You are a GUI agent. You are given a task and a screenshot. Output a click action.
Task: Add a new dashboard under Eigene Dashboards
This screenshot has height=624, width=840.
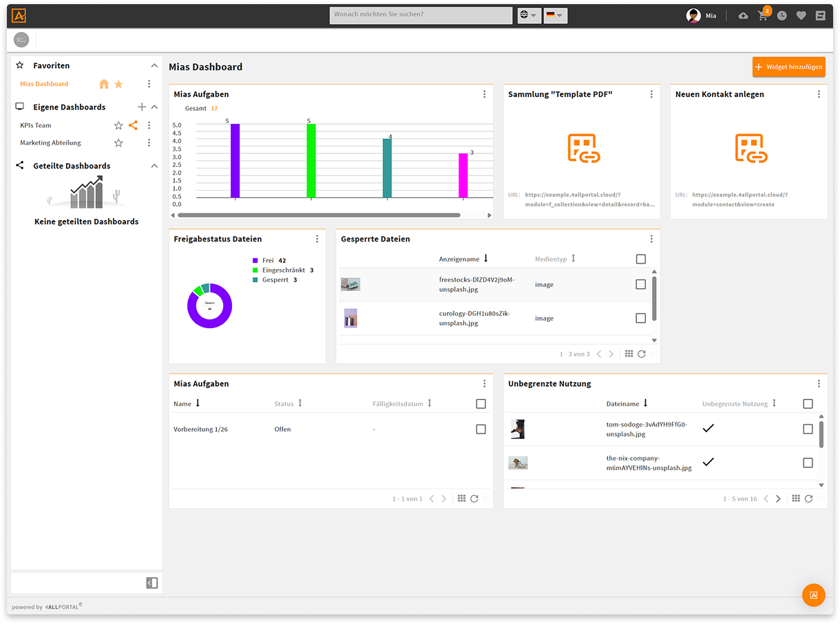coord(142,107)
